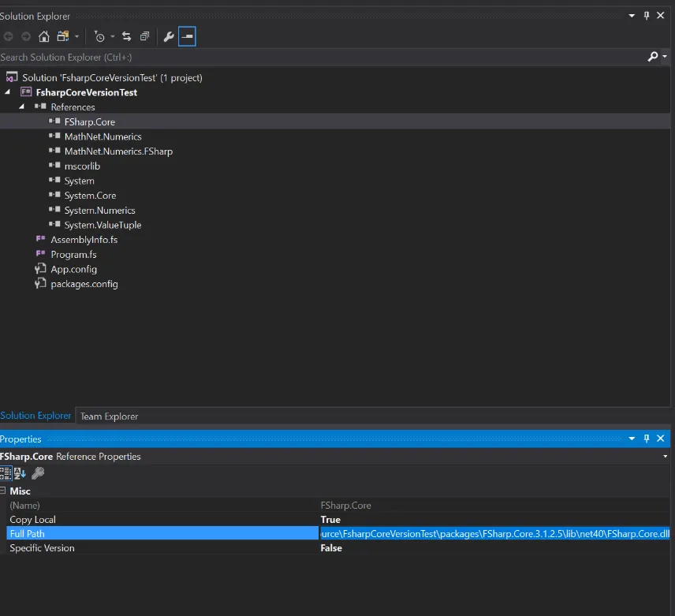
Task: Click the Pending Changes Filter clock icon
Action: (x=99, y=36)
